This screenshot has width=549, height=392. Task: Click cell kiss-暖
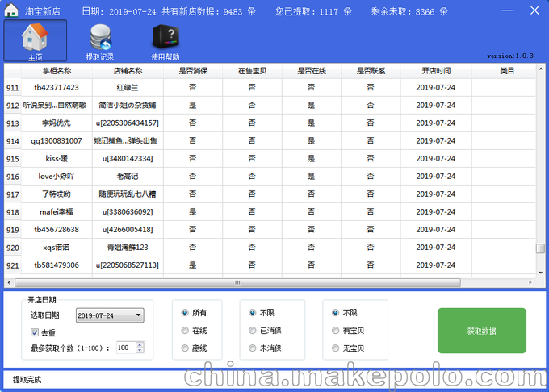57,158
